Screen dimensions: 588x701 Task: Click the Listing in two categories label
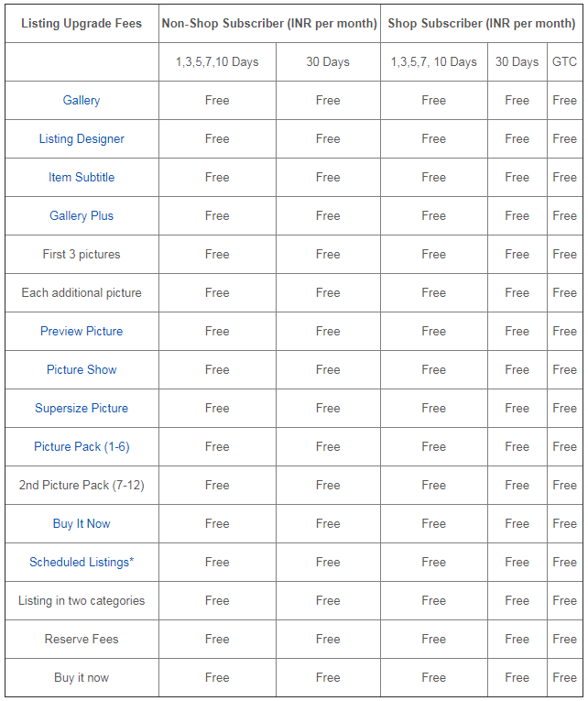[x=82, y=601]
